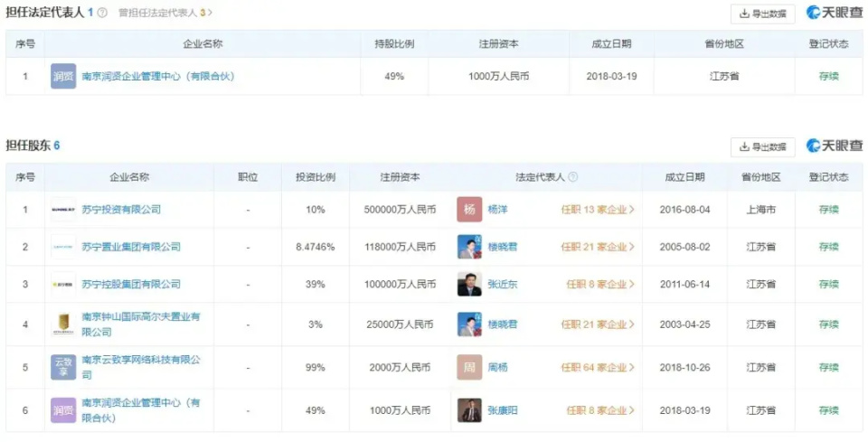The image size is (868, 442).
Task: Click 张康阳's profile photo
Action: point(469,410)
